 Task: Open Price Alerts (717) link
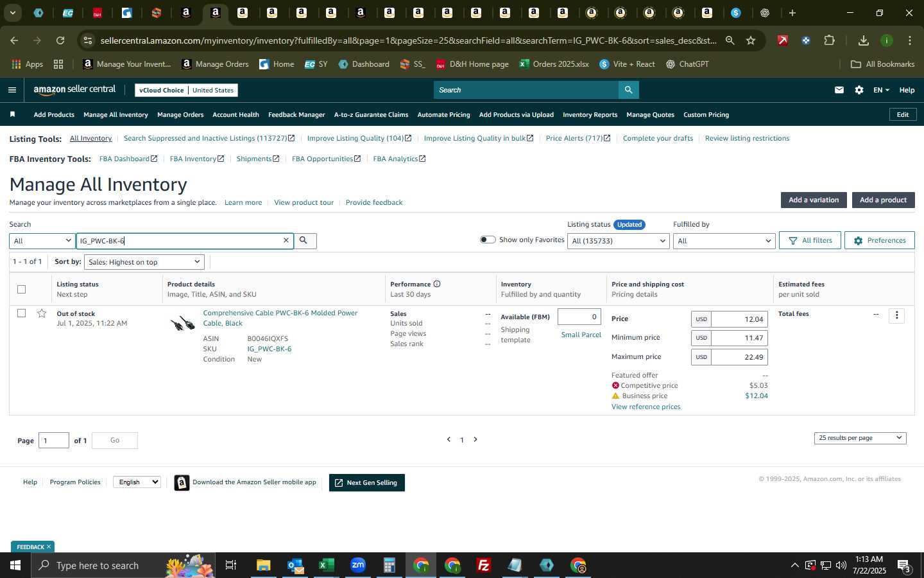pos(578,138)
